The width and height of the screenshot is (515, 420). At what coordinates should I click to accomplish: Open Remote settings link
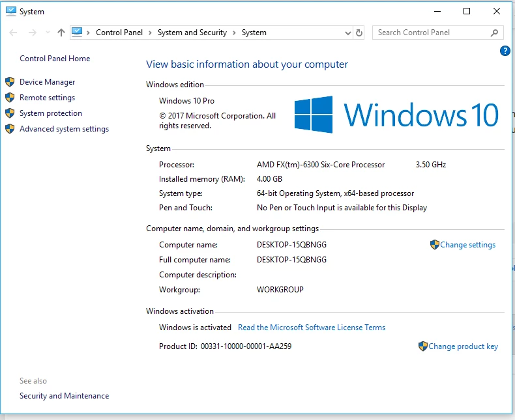click(x=48, y=98)
